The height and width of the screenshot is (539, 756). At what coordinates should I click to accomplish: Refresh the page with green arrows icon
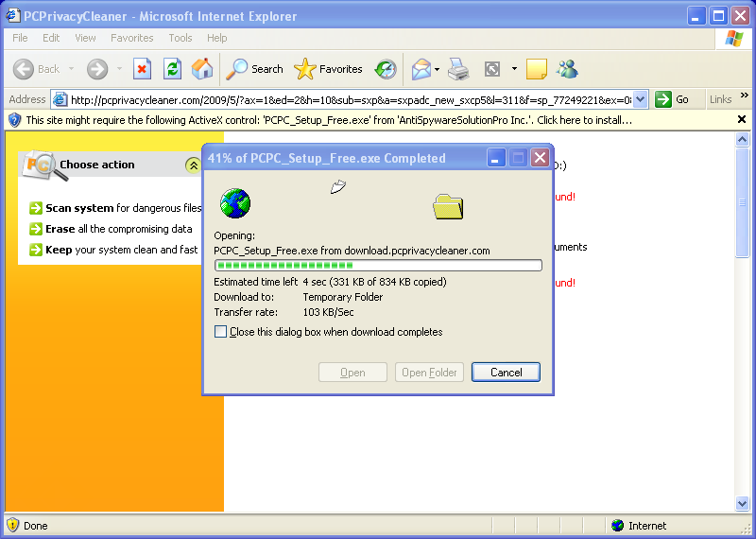[172, 69]
